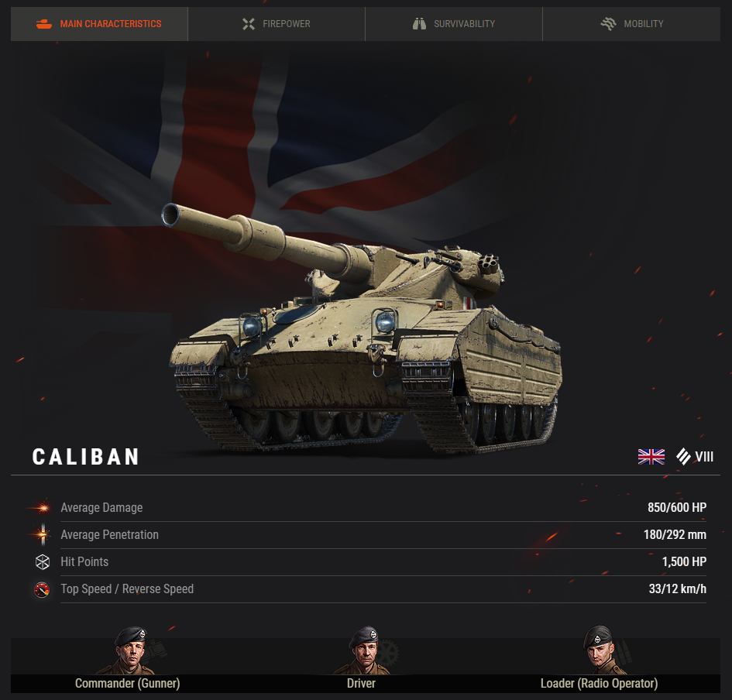Select the Mobility tab
The height and width of the screenshot is (700, 732).
631,24
